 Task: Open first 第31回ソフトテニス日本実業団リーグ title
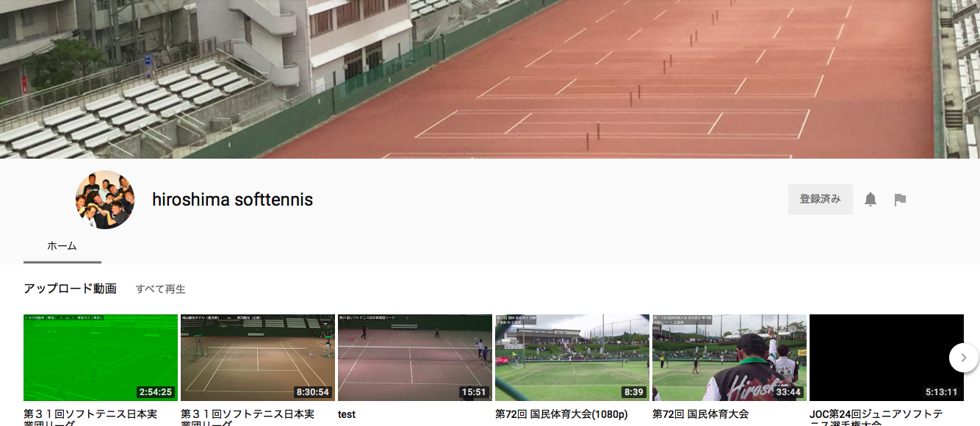click(90, 417)
